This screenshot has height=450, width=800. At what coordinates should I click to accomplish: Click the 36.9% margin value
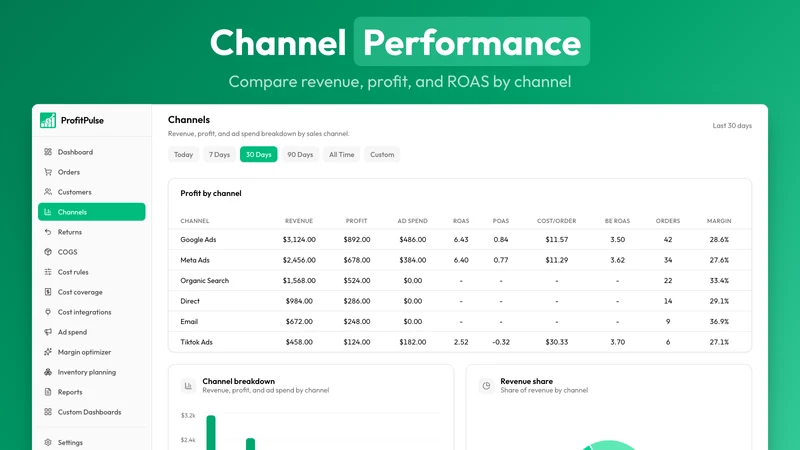click(x=719, y=321)
